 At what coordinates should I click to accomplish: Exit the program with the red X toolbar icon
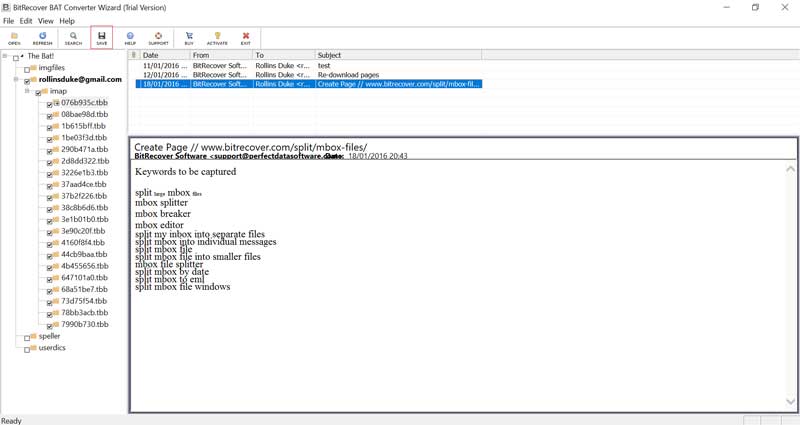[x=246, y=38]
